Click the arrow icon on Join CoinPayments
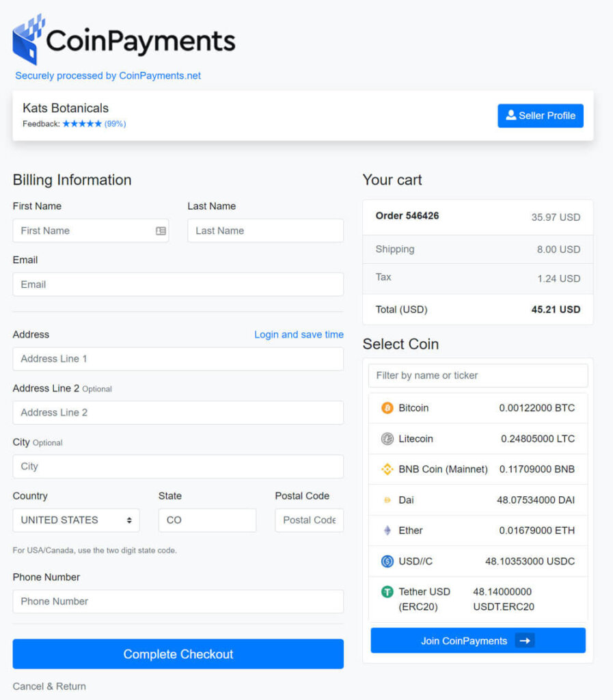Image resolution: width=613 pixels, height=700 pixels. (x=525, y=641)
